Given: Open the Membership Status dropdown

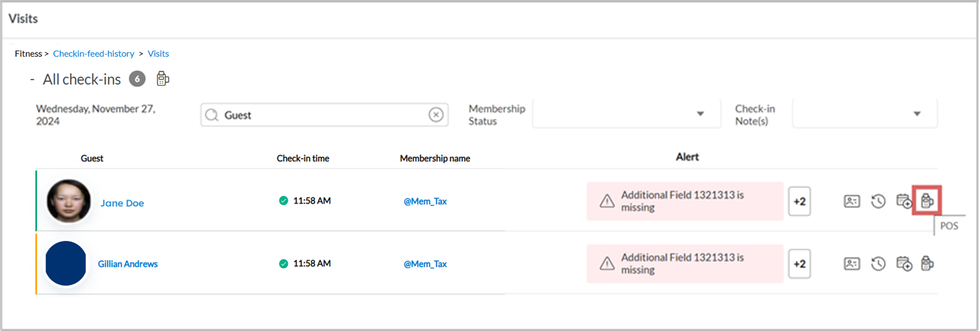Looking at the screenshot, I should pyautogui.click(x=627, y=114).
